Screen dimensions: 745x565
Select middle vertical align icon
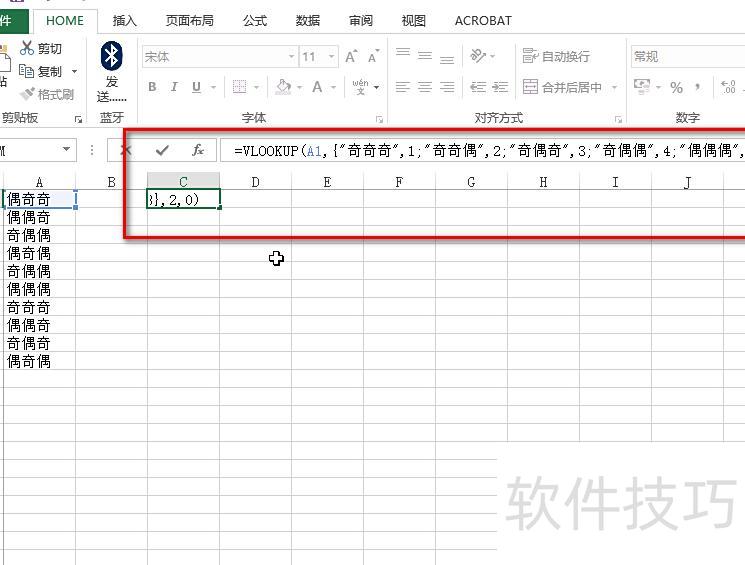pos(425,56)
